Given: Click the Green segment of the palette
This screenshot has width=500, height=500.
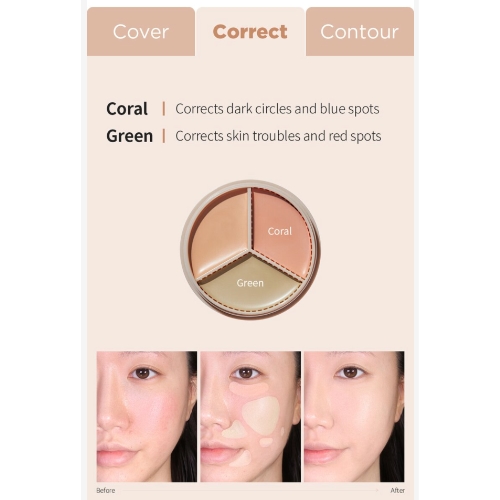Looking at the screenshot, I should [x=250, y=283].
